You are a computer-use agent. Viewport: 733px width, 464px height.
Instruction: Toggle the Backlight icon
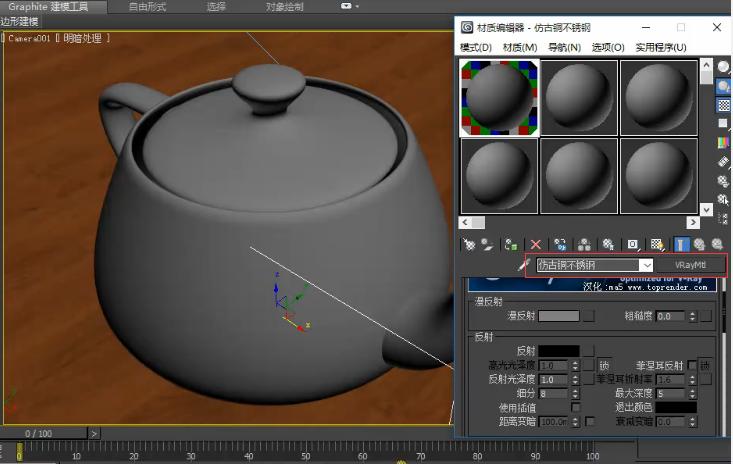[x=723, y=86]
